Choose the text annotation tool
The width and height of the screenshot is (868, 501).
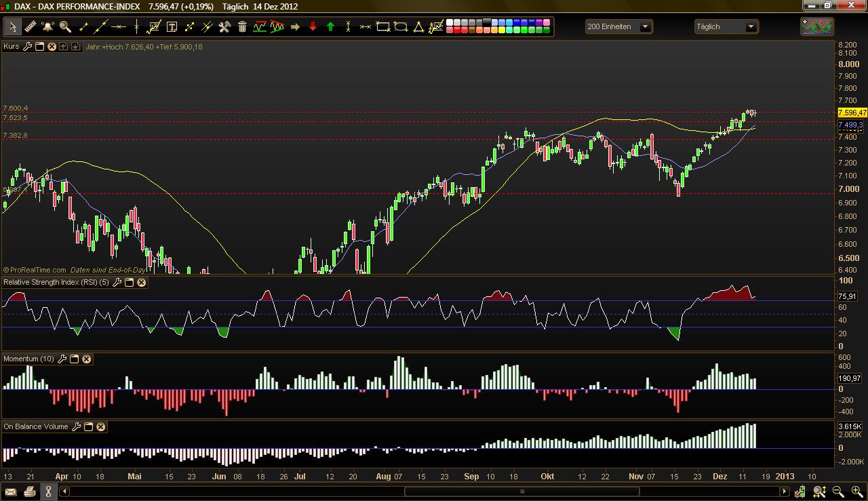(172, 27)
